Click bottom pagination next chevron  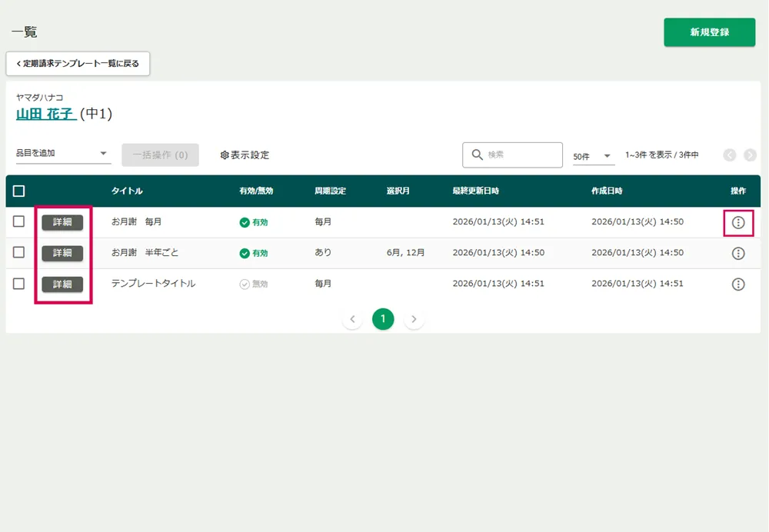[x=414, y=319]
